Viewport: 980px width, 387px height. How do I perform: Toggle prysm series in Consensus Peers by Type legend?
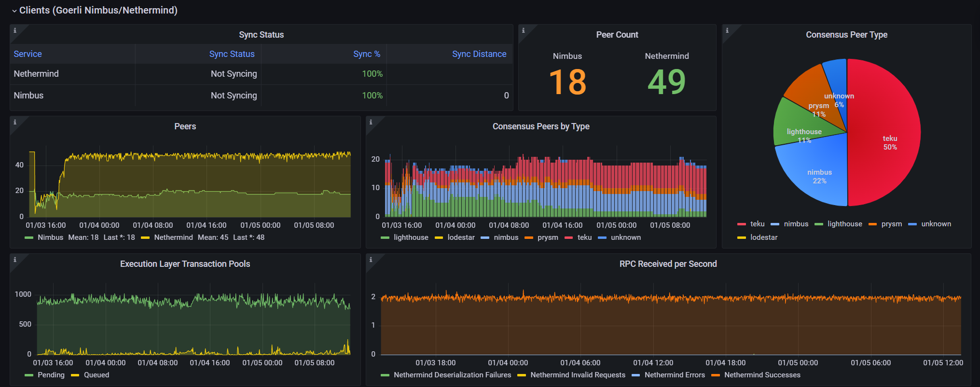[548, 237]
